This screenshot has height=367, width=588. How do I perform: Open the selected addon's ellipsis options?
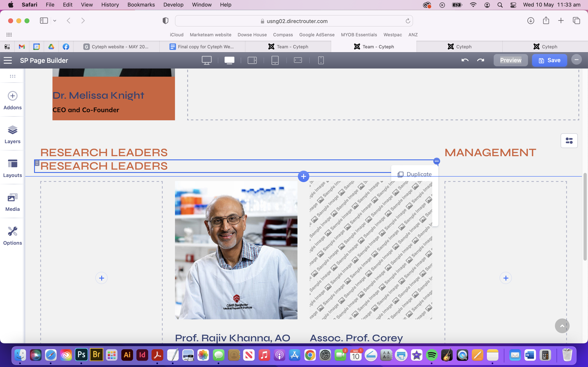point(436,161)
